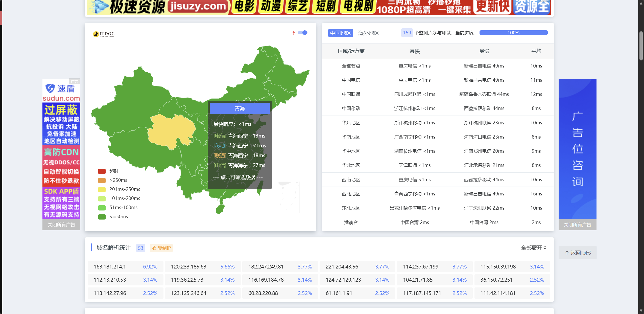Click the 中国电信 row in table
The height and width of the screenshot is (314, 644).
[351, 80]
